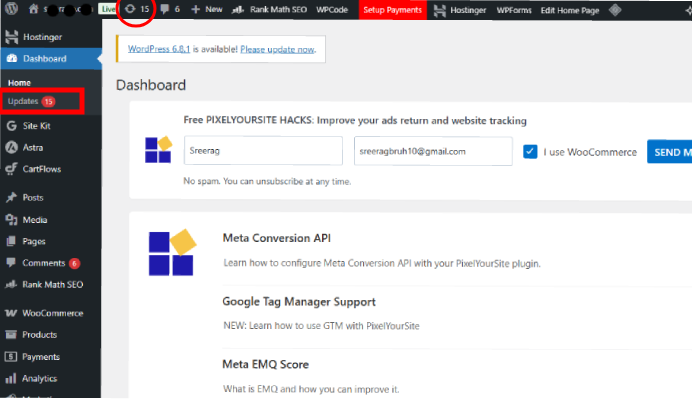692x399 pixels.
Task: Select Dashboard in the sidebar
Action: pyautogui.click(x=51, y=59)
